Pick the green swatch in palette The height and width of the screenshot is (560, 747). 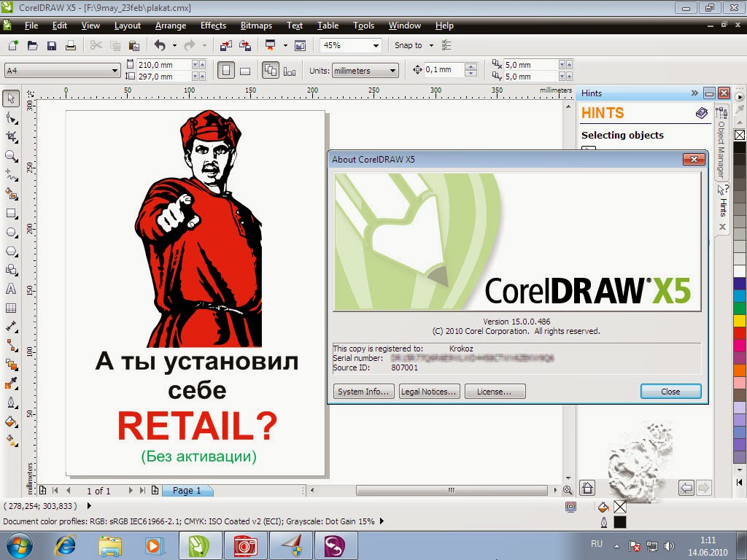(x=740, y=308)
